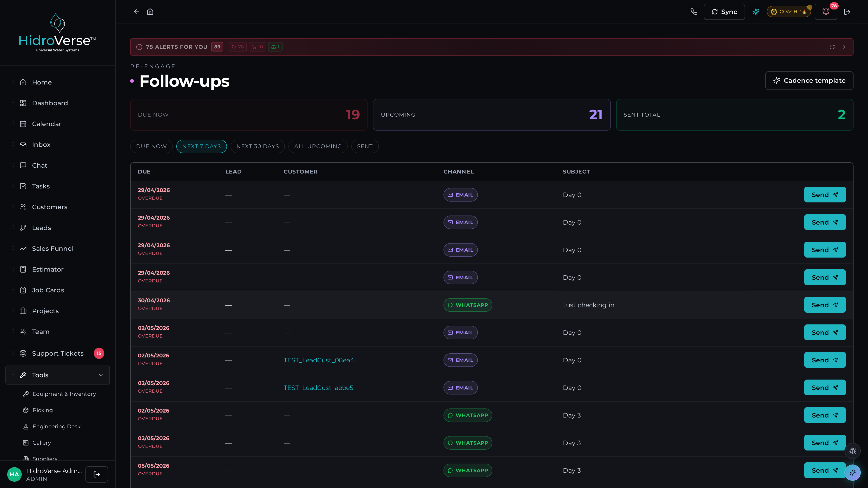
Task: Send the 05/05/2026 WhatsApp follow-up
Action: [x=825, y=470]
